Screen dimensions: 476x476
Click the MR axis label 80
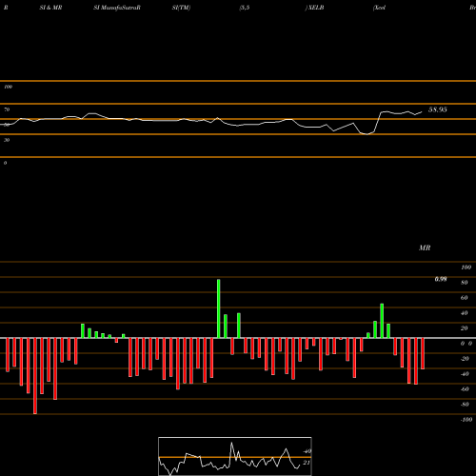tap(465, 283)
